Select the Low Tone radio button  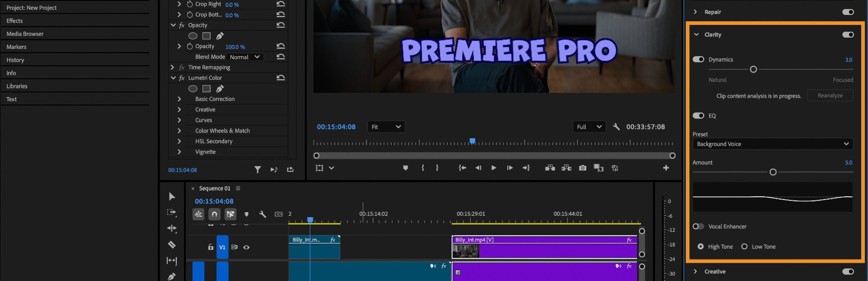pos(744,247)
